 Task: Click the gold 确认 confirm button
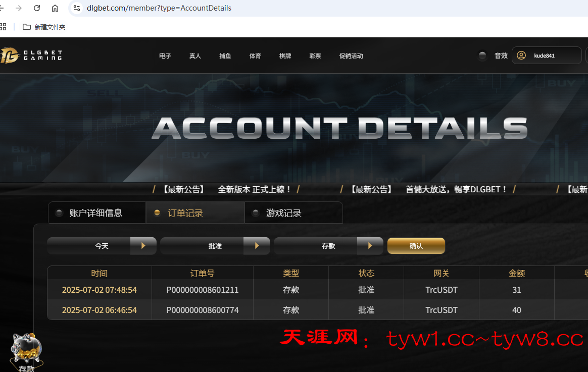[x=416, y=246]
